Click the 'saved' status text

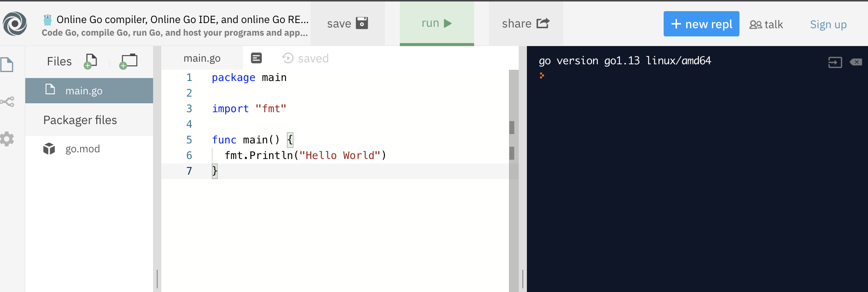(313, 58)
